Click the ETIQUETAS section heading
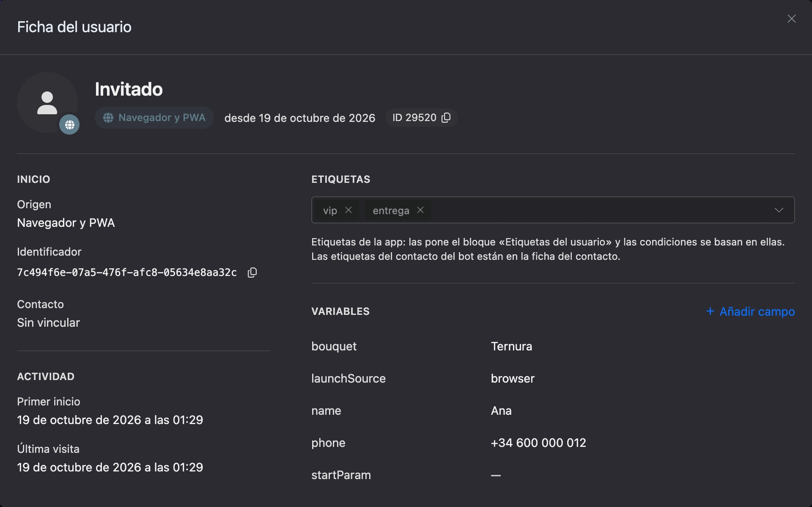 click(x=341, y=179)
